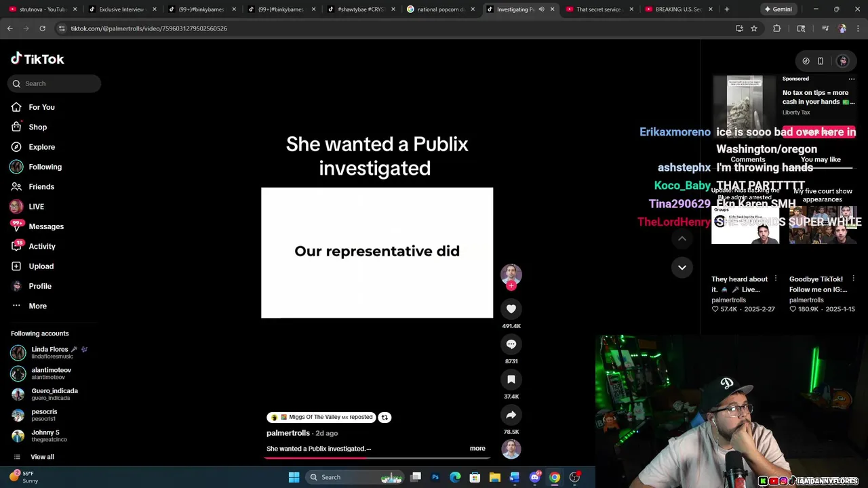Open the profile avatar in top-right pill
868x488 pixels.
click(x=843, y=61)
